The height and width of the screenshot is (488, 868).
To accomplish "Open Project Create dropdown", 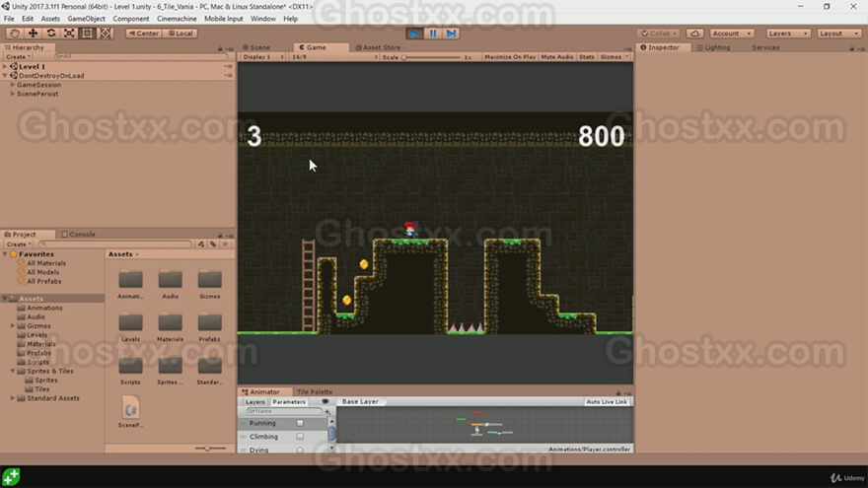I will pos(18,244).
